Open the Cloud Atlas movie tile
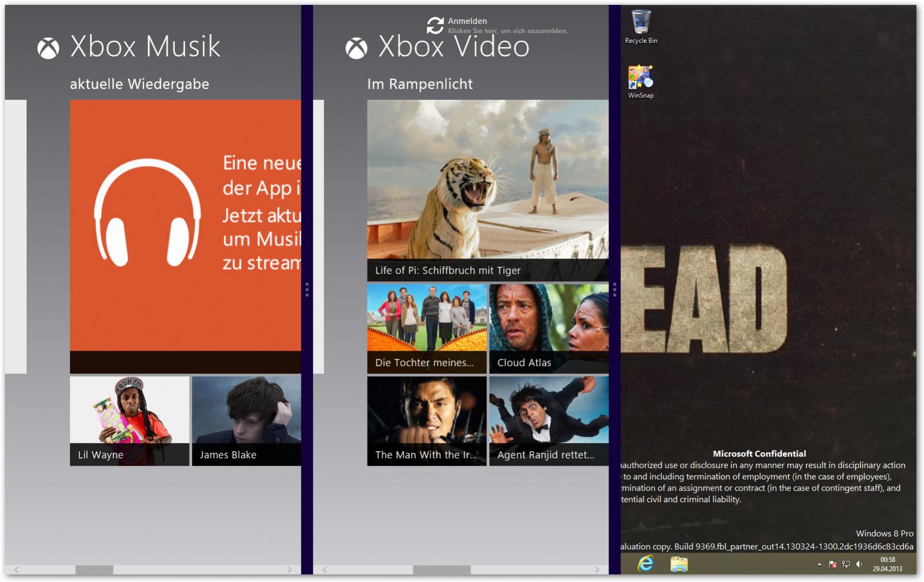This screenshot has height=582, width=924. pos(549,328)
